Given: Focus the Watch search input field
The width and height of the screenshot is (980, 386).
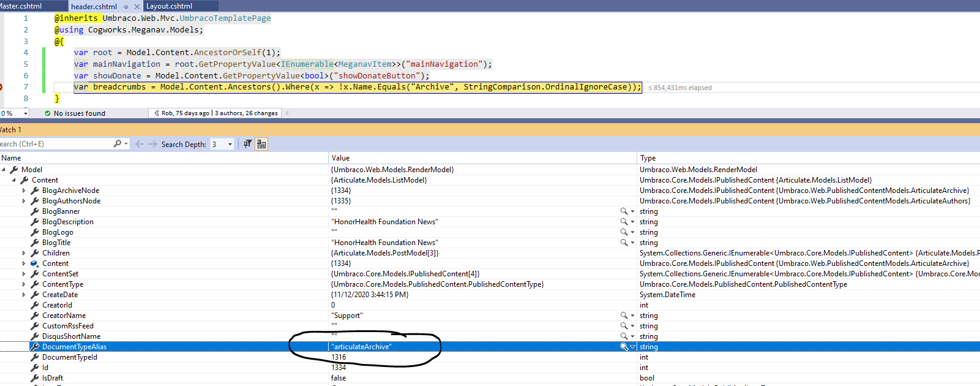Looking at the screenshot, I should pos(55,144).
